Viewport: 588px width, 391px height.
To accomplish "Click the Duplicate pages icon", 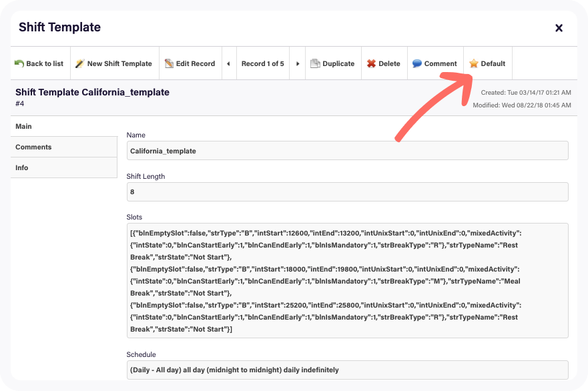I will coord(316,64).
